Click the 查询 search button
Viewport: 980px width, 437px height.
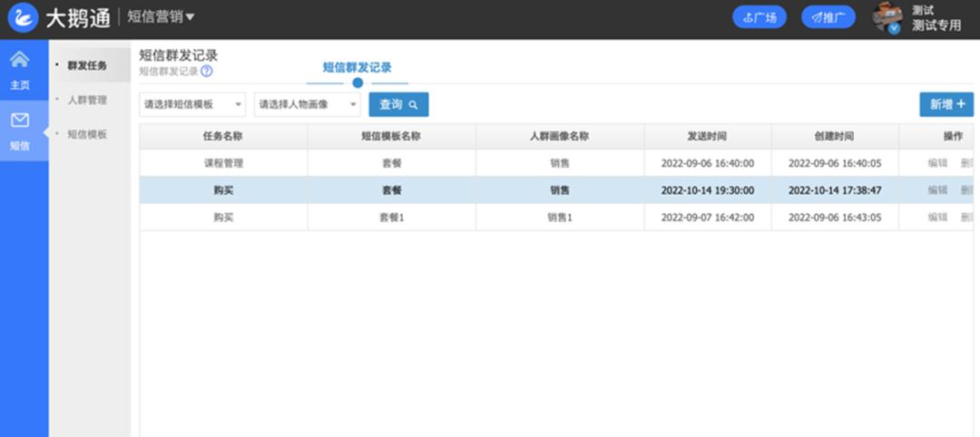(398, 105)
